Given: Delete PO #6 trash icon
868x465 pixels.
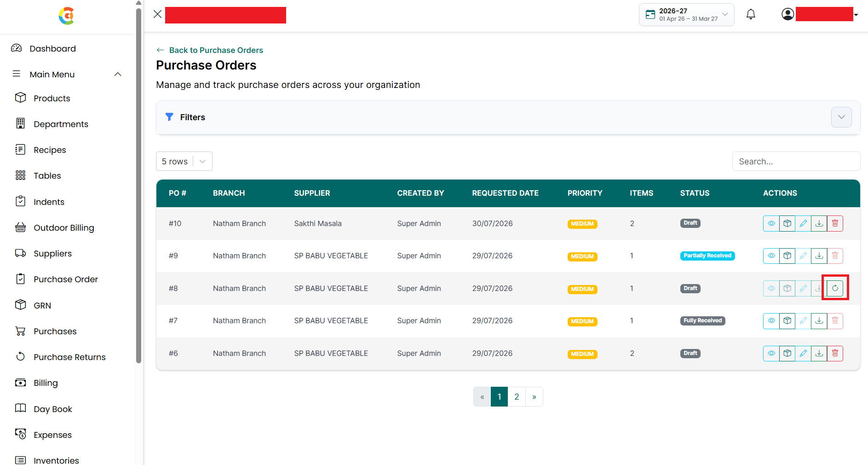Looking at the screenshot, I should point(835,353).
